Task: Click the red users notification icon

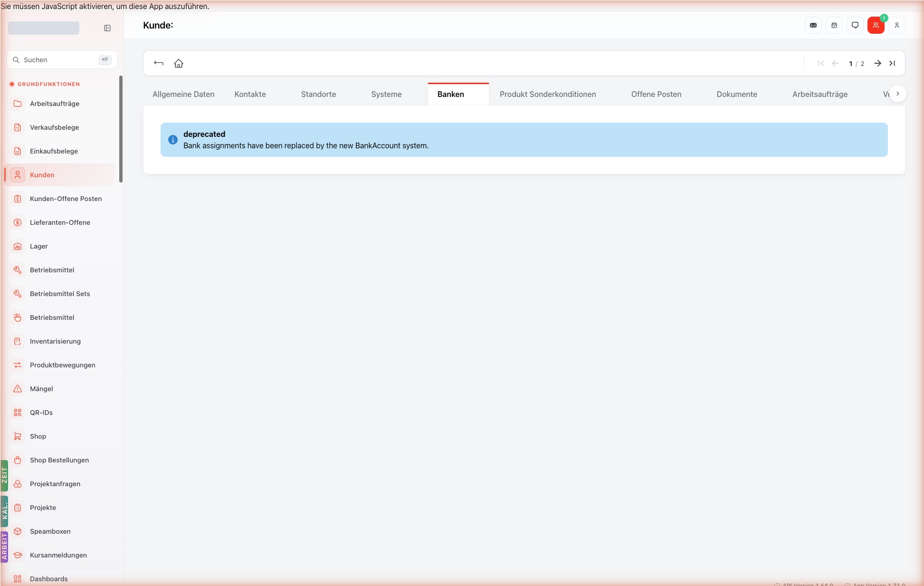Action: (x=876, y=25)
